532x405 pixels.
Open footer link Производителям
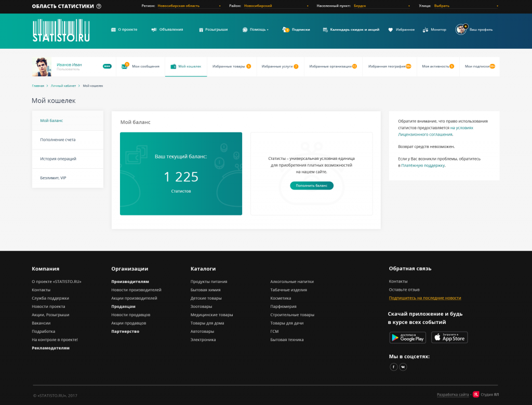[x=130, y=281]
